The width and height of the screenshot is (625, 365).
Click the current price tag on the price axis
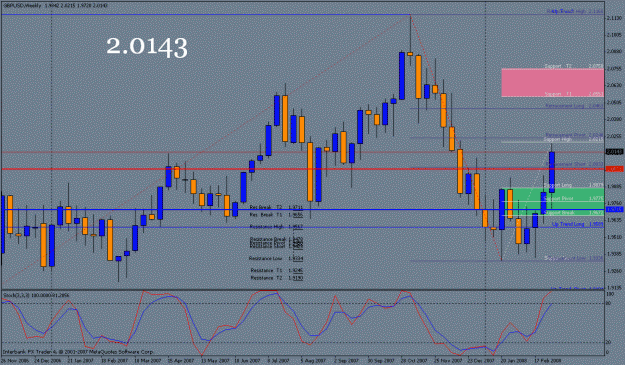click(x=614, y=152)
